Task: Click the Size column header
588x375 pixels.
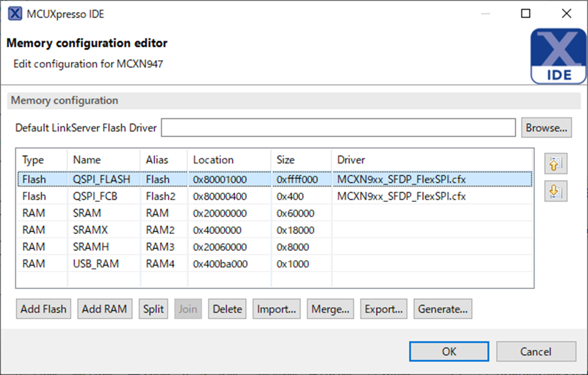Action: [x=300, y=159]
